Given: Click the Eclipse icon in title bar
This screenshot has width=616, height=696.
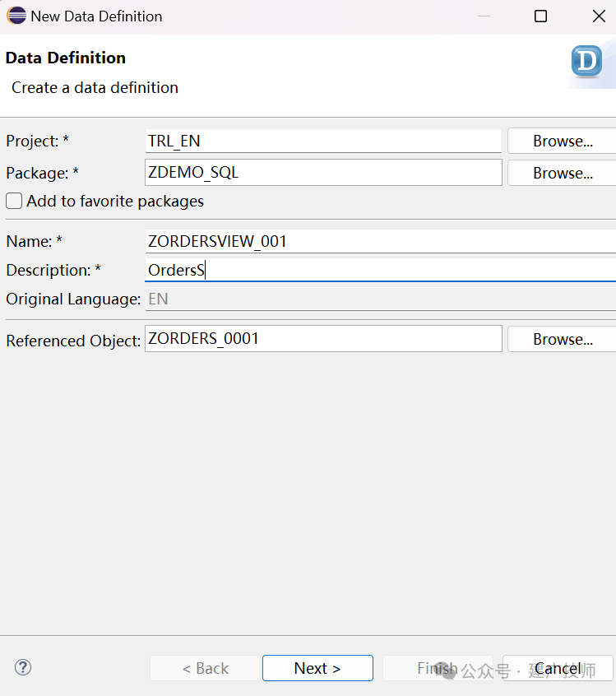Looking at the screenshot, I should coord(16,16).
